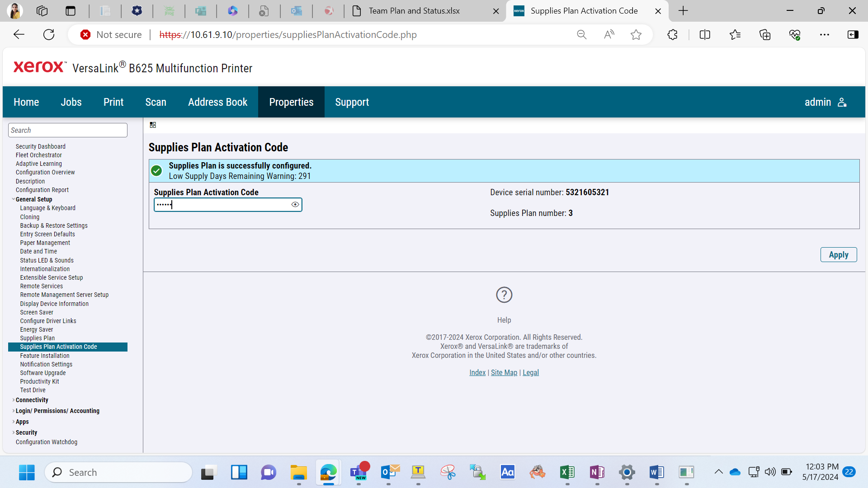
Task: Switch to the Support tab
Action: (x=352, y=102)
